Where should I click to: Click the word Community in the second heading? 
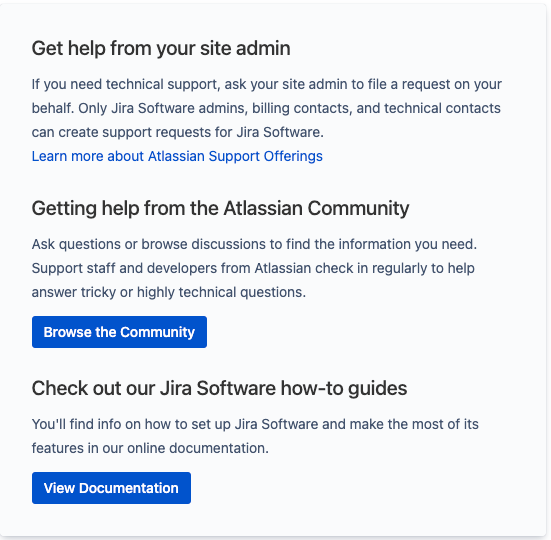pos(358,209)
